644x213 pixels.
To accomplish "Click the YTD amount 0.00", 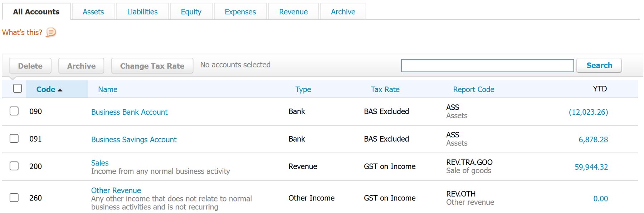I will [601, 199].
